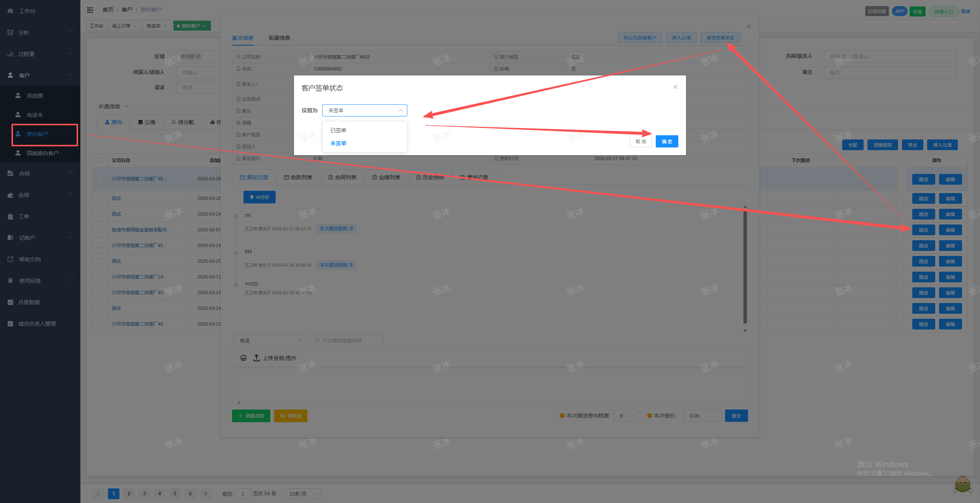Expand the 记账户 sidebar menu
The image size is (980, 503).
(x=40, y=238)
